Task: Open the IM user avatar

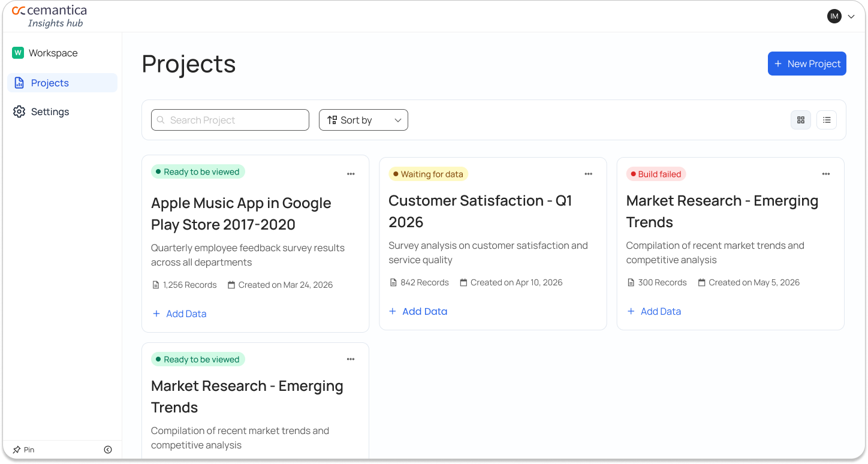Action: click(834, 16)
